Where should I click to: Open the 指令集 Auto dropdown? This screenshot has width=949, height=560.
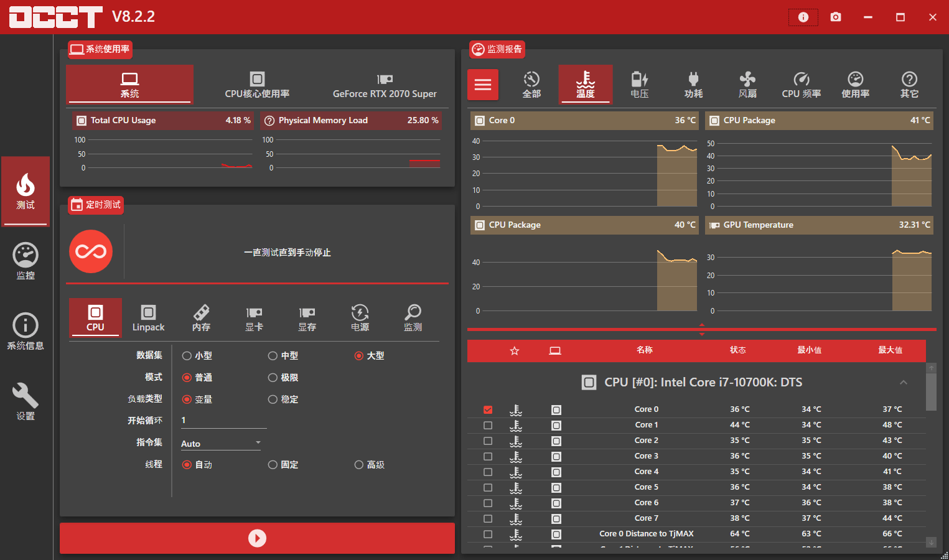click(220, 442)
